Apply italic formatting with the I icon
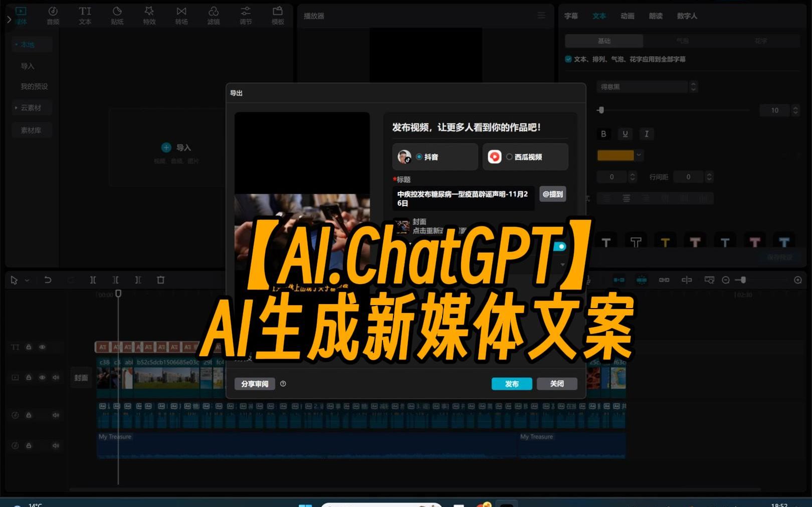 pyautogui.click(x=647, y=134)
